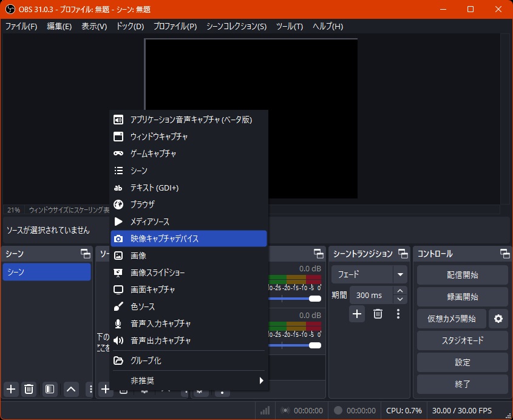The height and width of the screenshot is (420, 513).
Task: Add a new scene transition with plus
Action: coord(357,314)
